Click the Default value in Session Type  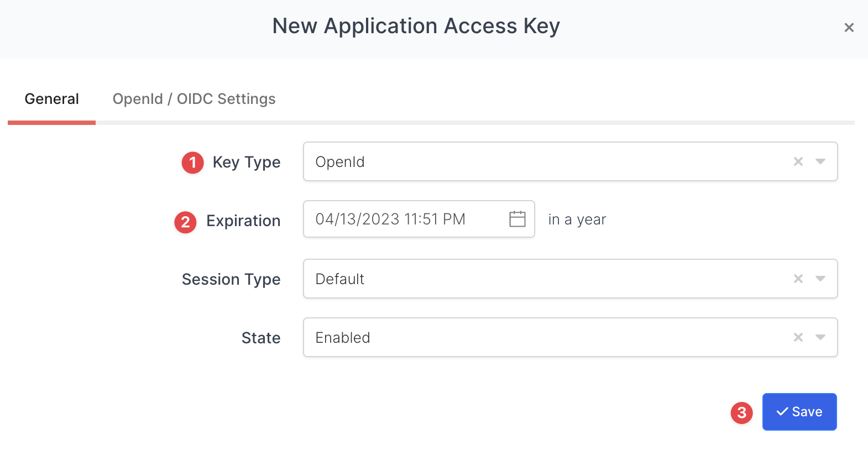coord(340,279)
